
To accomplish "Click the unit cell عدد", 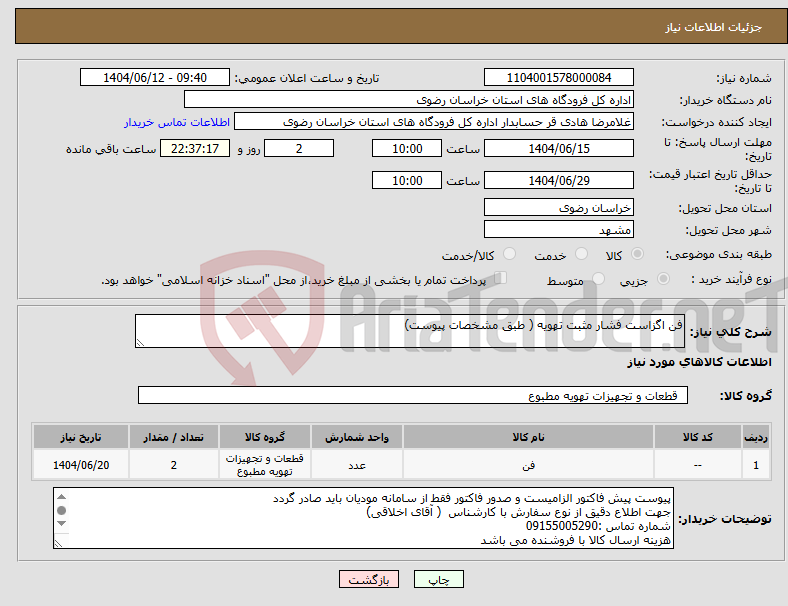I will pyautogui.click(x=357, y=465).
